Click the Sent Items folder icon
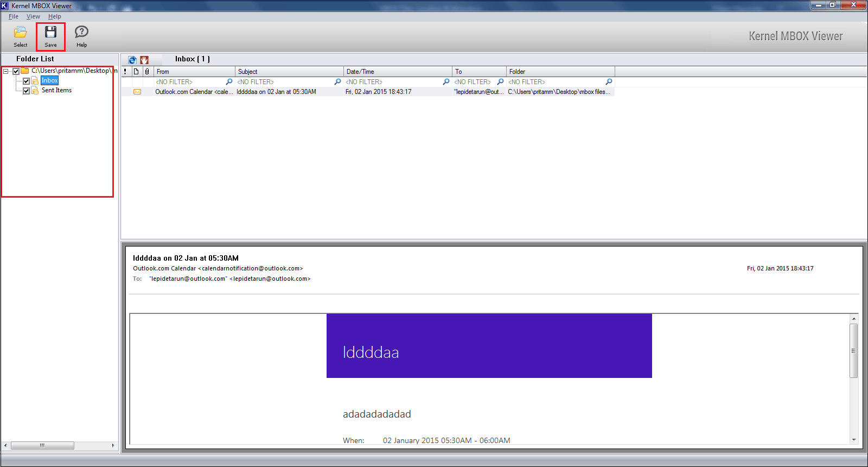This screenshot has height=467, width=868. click(x=35, y=90)
